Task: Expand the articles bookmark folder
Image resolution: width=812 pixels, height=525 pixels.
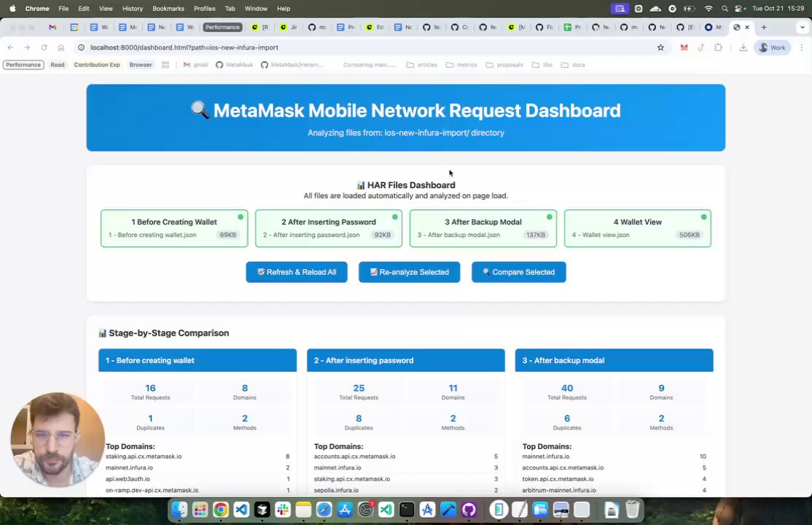Action: (422, 65)
